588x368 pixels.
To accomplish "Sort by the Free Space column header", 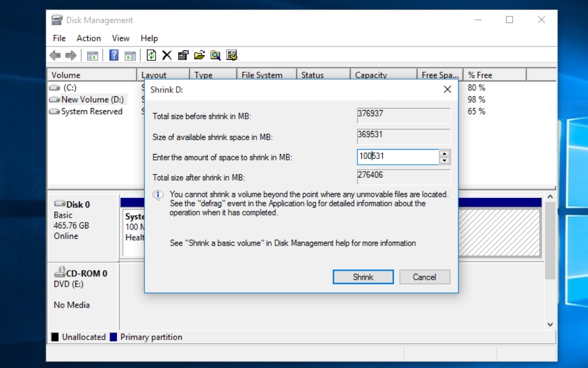I will 440,75.
